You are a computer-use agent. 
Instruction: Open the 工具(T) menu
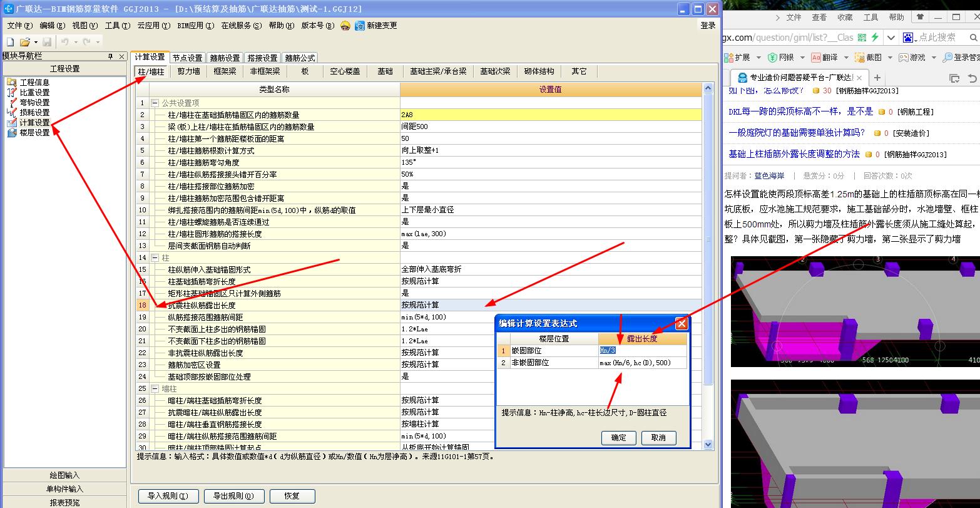[117, 26]
